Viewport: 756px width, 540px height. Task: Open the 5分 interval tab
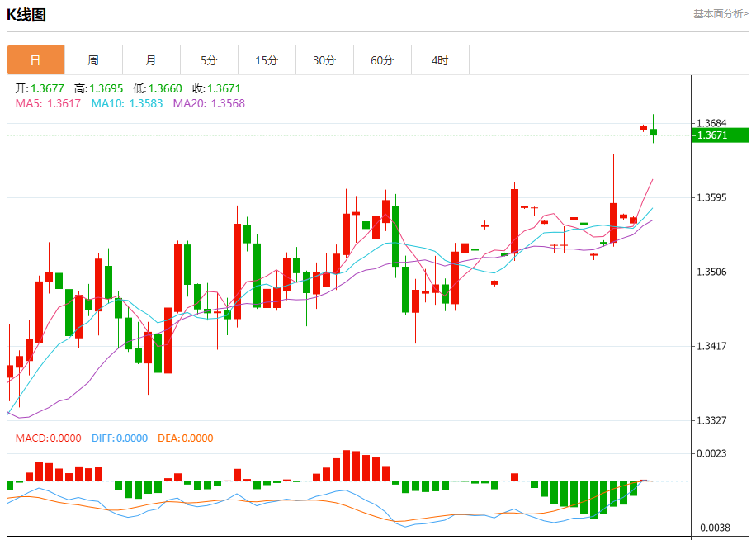pos(210,60)
